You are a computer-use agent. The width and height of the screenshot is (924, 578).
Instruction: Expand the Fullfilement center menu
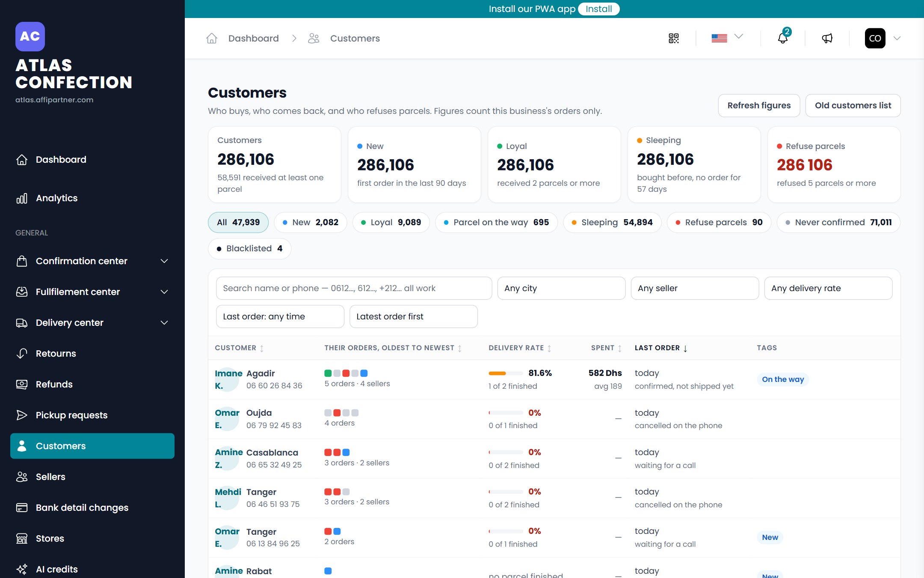pyautogui.click(x=92, y=292)
